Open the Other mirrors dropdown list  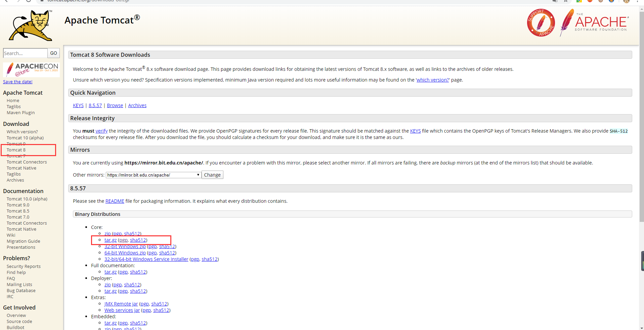pyautogui.click(x=154, y=175)
